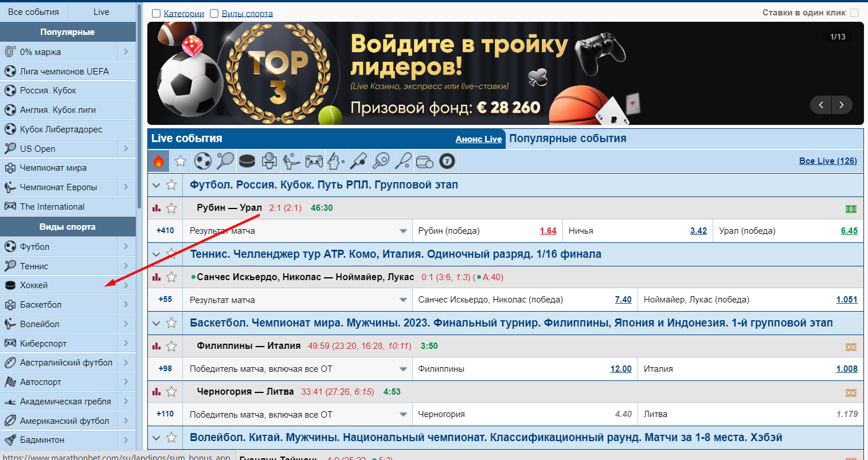Open the Анонс Live link
This screenshot has height=460, width=868.
[479, 139]
